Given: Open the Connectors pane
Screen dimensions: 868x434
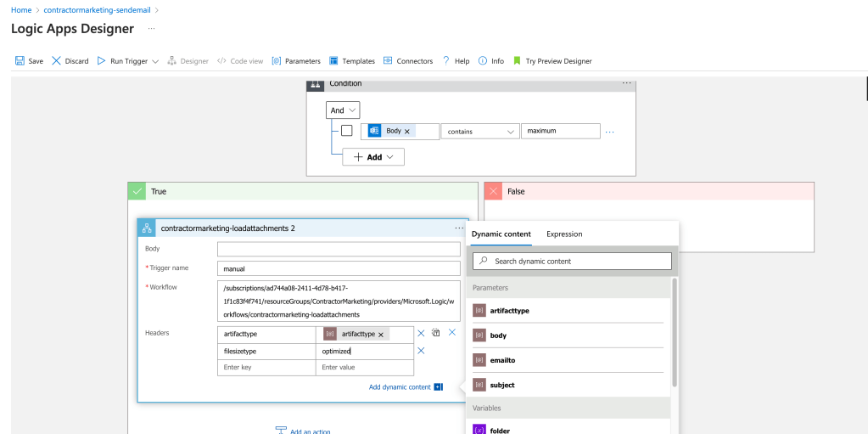Looking at the screenshot, I should pyautogui.click(x=408, y=61).
